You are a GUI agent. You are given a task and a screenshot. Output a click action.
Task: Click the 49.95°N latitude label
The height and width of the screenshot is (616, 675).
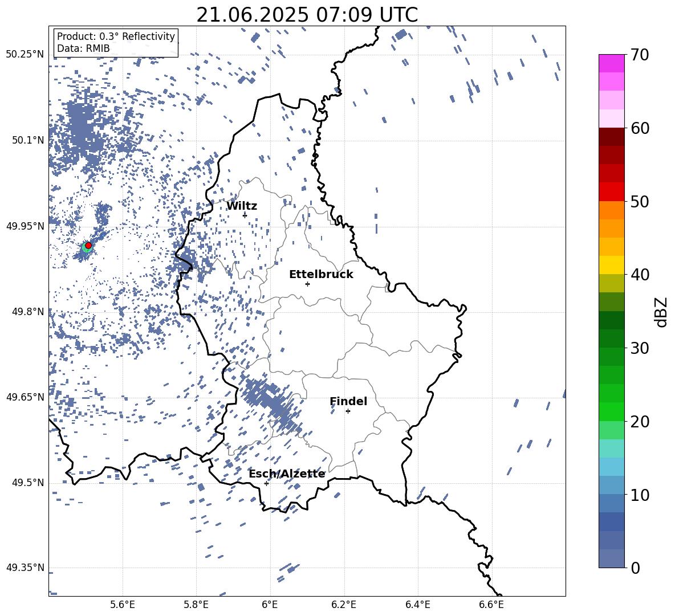coord(25,226)
